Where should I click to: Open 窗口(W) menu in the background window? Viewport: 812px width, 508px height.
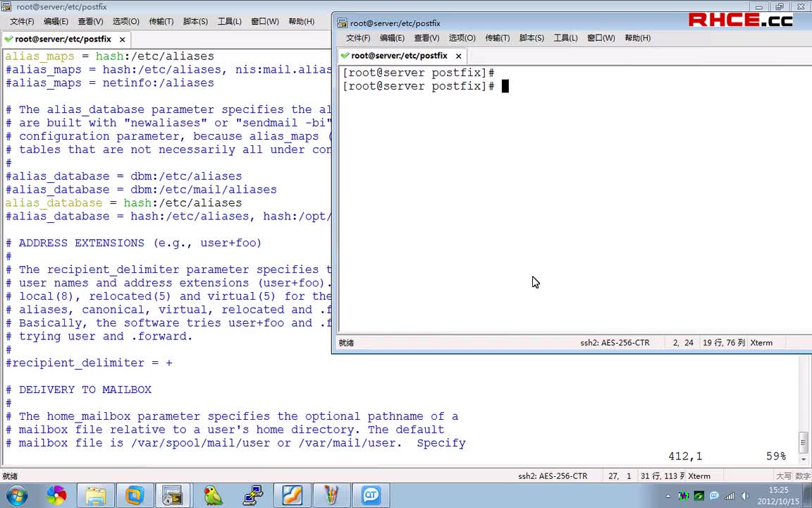pyautogui.click(x=264, y=21)
